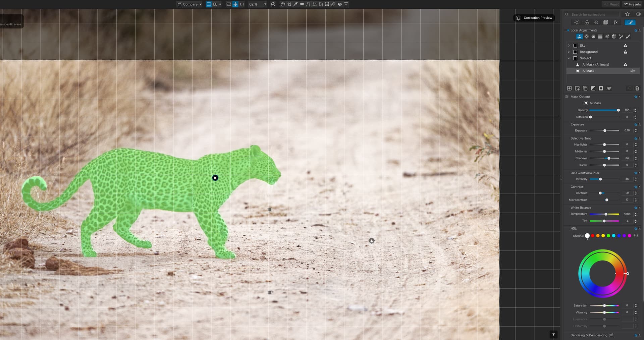
Task: Tick the Background mask checkbox
Action: click(x=575, y=52)
